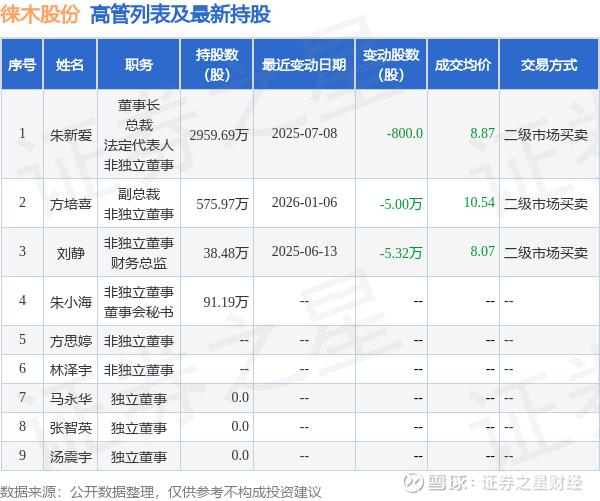Viewport: 600px width, 501px height.
Task: Select the name 方思婷
Action: point(71,341)
